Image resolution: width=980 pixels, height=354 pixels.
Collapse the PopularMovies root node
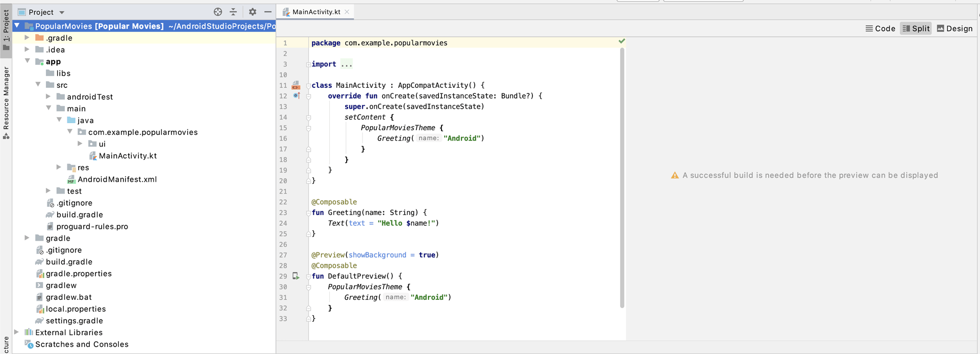pyautogui.click(x=17, y=26)
